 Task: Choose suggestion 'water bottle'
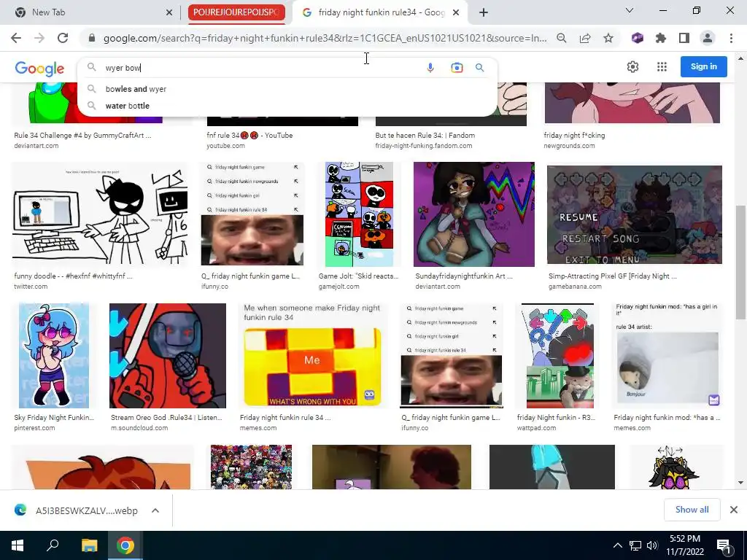coord(287,106)
